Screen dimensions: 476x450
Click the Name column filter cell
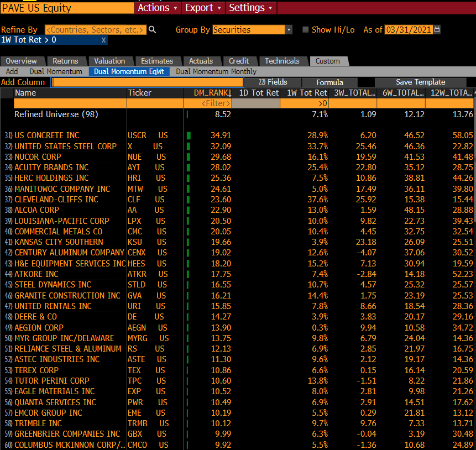click(70, 103)
